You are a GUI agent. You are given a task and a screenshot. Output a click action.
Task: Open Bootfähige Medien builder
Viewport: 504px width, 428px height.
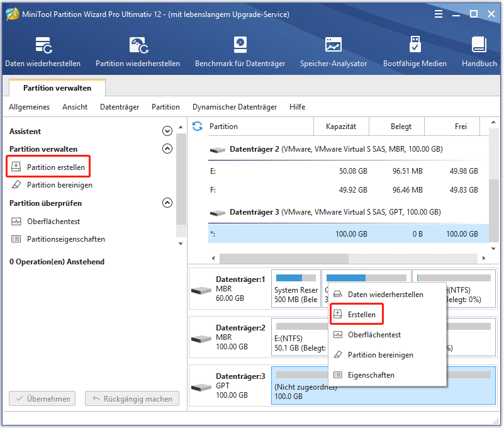pyautogui.click(x=415, y=52)
